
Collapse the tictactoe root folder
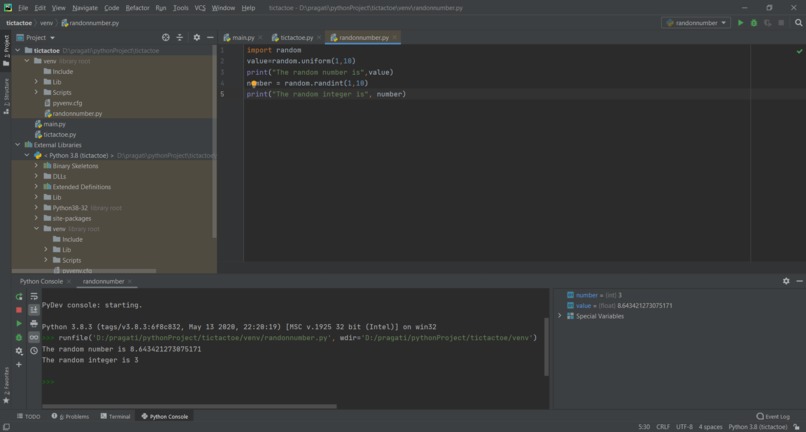coord(17,50)
